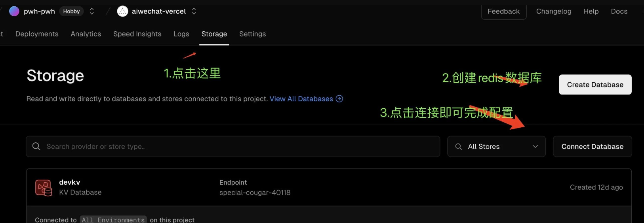Image resolution: width=644 pixels, height=223 pixels.
Task: Open the devkv store name
Action: coord(70,182)
